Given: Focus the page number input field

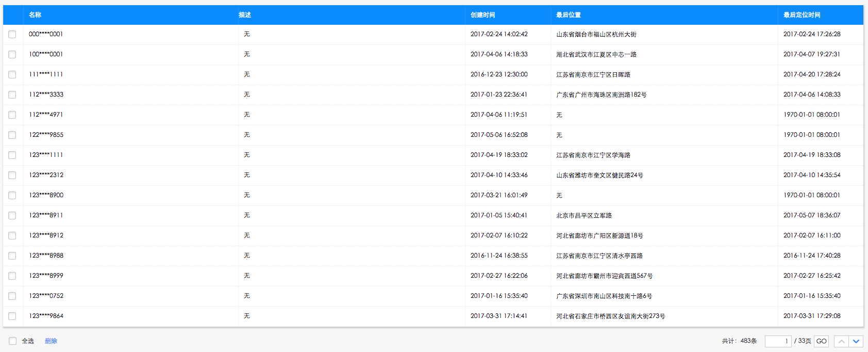Looking at the screenshot, I should 778,341.
